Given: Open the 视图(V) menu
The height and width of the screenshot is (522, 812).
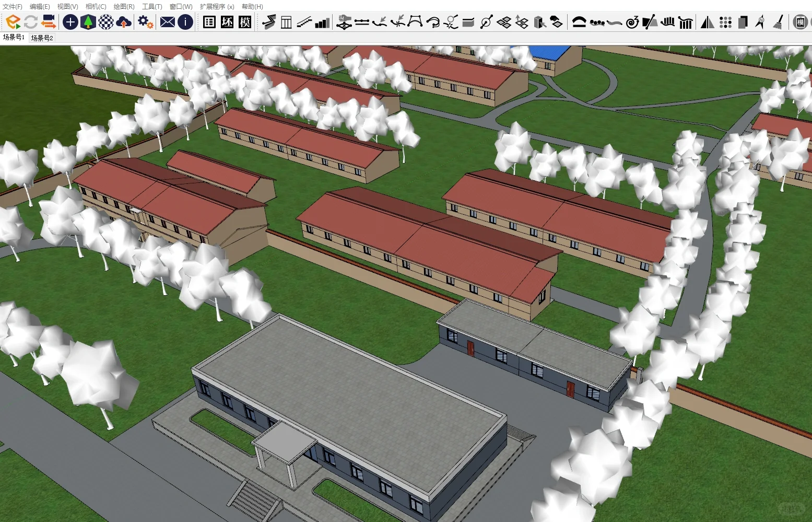Looking at the screenshot, I should coord(67,7).
